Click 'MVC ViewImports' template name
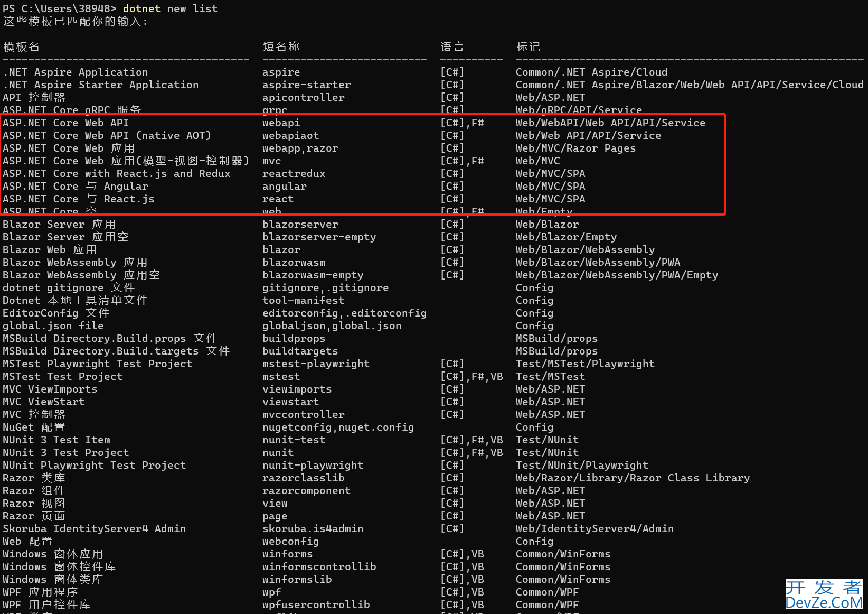 [50, 389]
